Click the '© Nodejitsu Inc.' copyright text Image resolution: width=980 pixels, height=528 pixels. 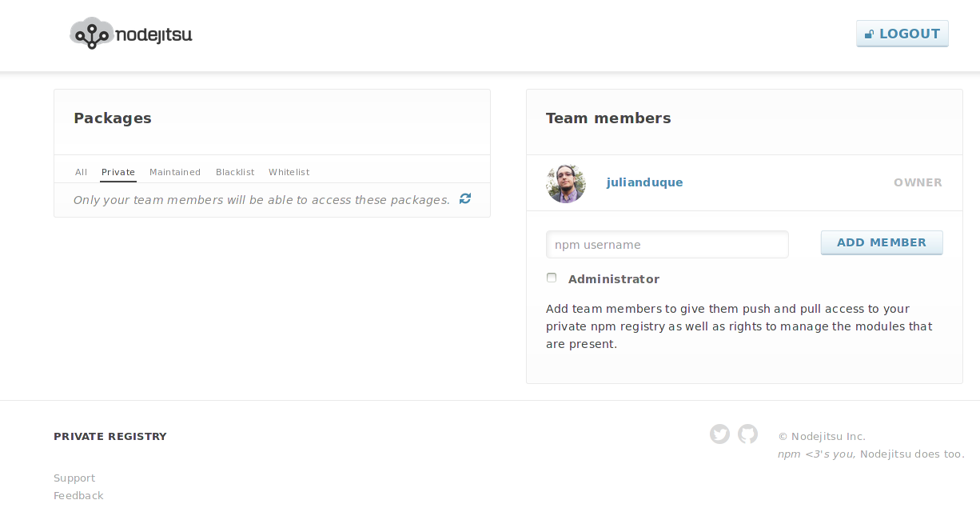[822, 436]
